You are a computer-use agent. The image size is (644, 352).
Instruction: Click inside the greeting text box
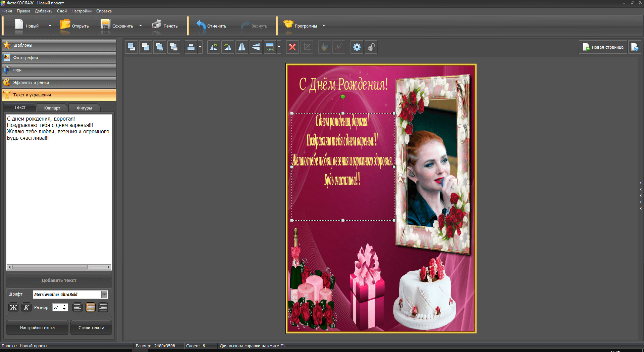pos(59,190)
